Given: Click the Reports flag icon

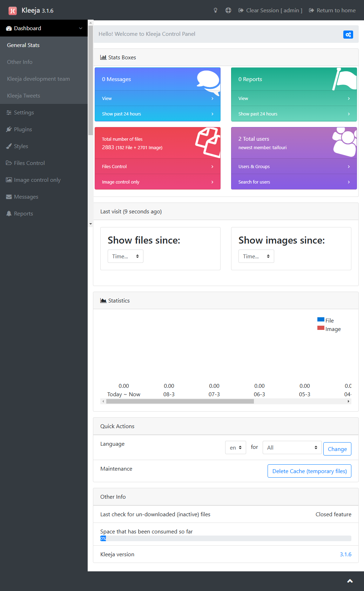Looking at the screenshot, I should click(344, 79).
